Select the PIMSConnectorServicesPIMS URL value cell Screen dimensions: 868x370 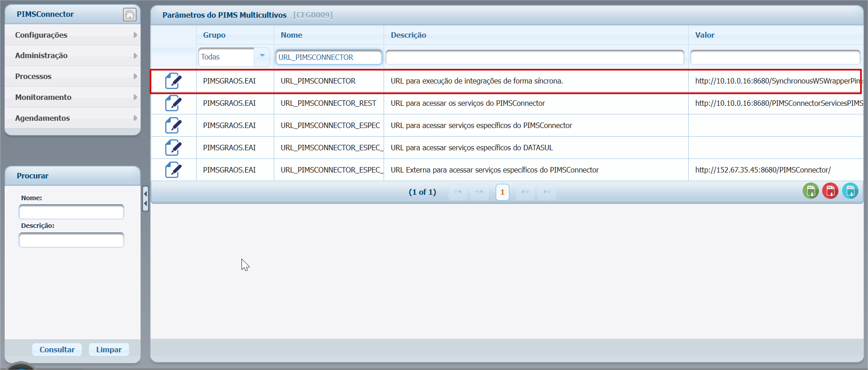pos(775,104)
